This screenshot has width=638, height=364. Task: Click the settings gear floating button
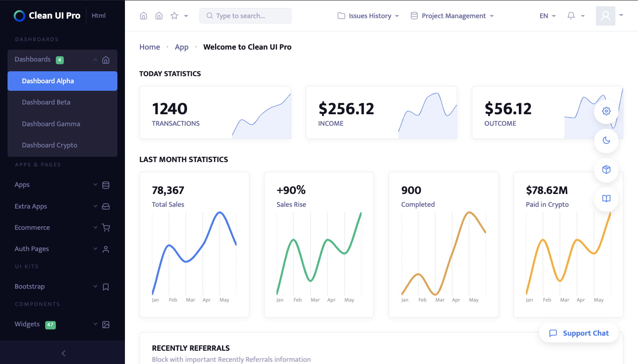click(x=606, y=111)
